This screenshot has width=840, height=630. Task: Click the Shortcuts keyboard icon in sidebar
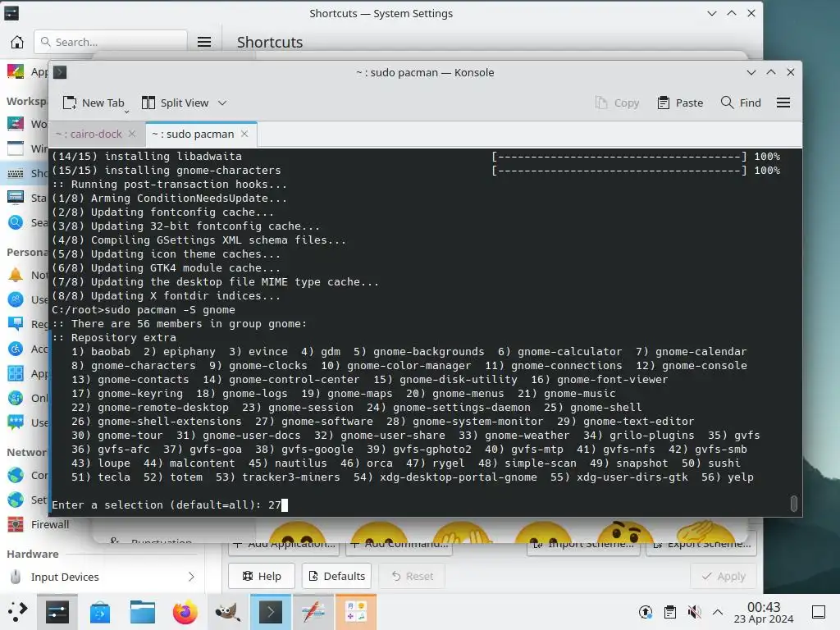point(16,173)
